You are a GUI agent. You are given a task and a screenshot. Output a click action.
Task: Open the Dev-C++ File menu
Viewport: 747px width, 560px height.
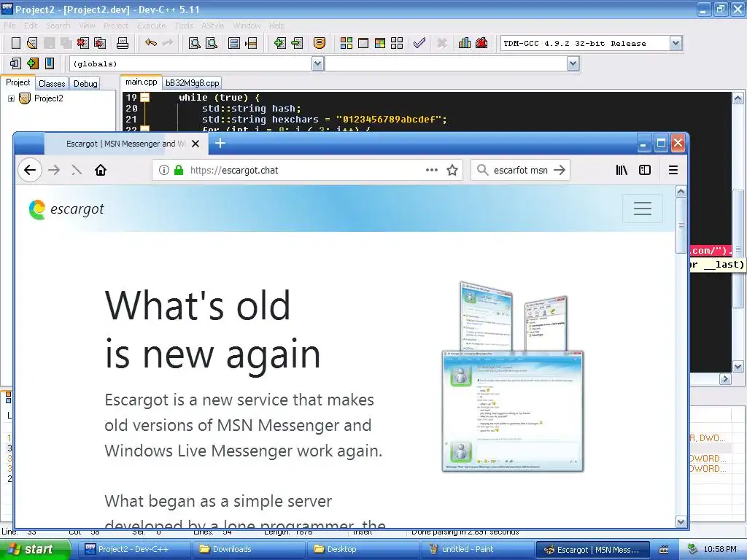click(9, 26)
